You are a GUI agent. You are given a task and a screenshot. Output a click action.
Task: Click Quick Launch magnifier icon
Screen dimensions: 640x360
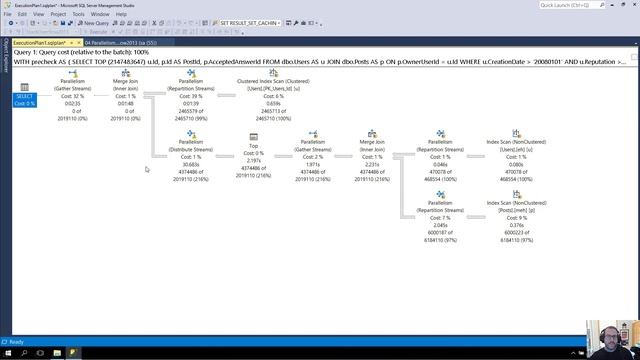(602, 5)
